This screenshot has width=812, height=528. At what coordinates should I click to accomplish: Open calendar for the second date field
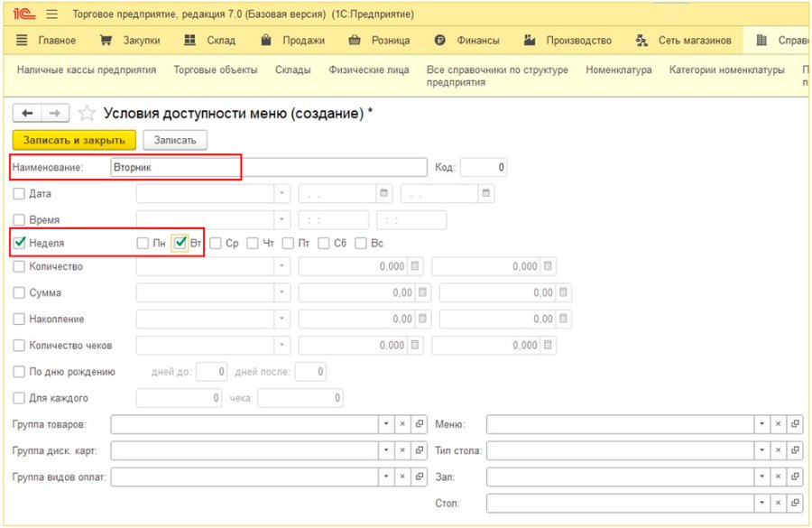(485, 193)
